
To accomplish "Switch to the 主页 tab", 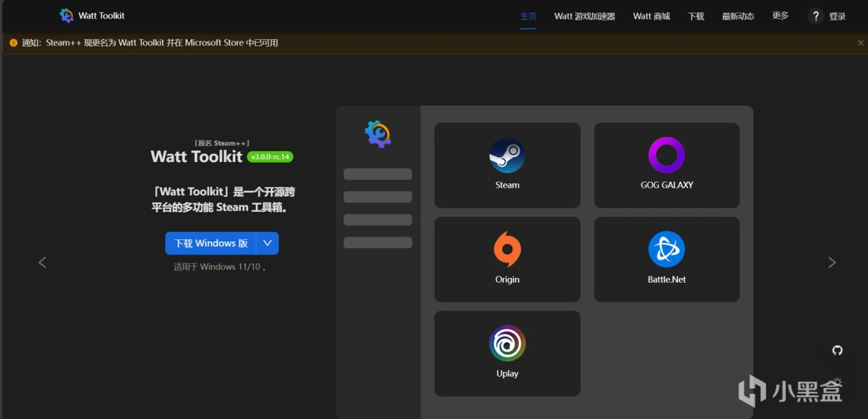I will click(528, 16).
